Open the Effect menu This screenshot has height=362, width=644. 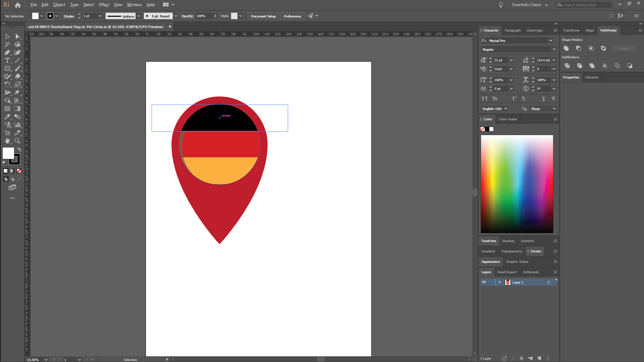(104, 5)
